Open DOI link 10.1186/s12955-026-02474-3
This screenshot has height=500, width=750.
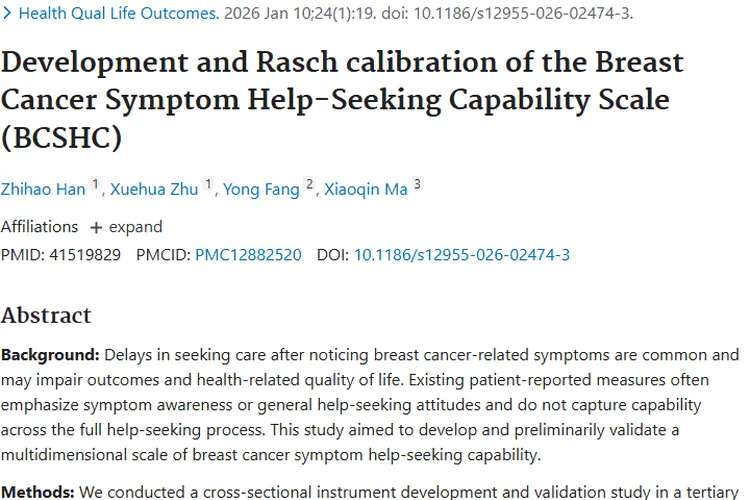tap(461, 255)
